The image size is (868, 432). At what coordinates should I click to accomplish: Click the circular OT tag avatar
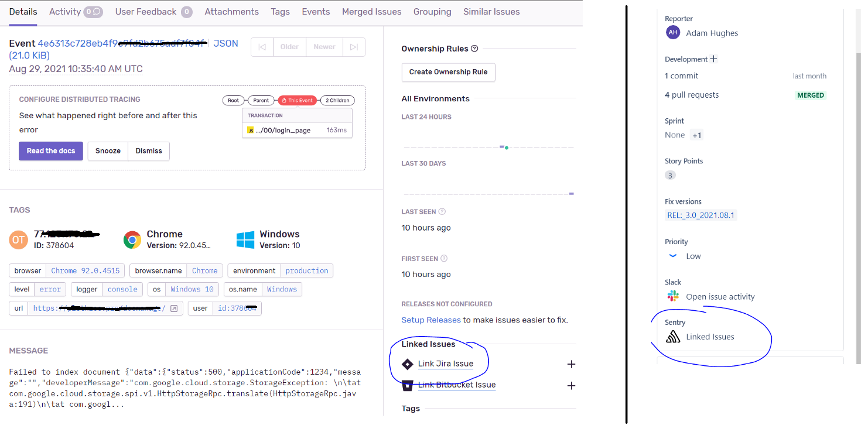tap(19, 239)
